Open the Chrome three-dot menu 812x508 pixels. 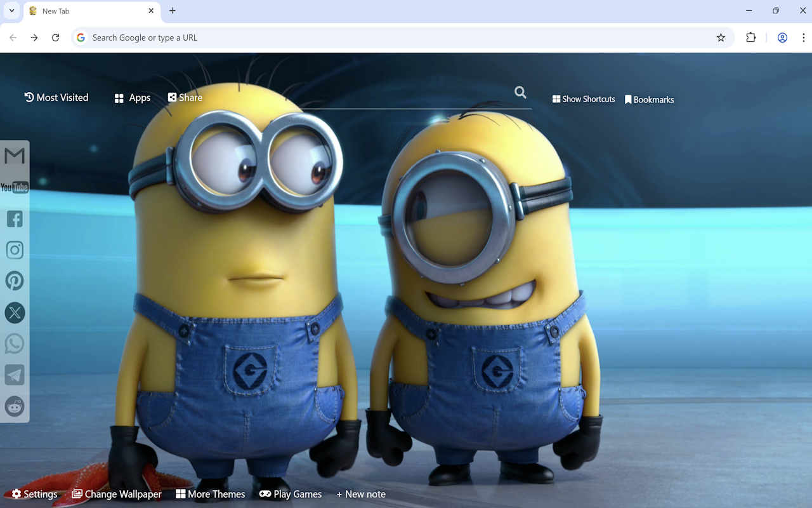(803, 37)
